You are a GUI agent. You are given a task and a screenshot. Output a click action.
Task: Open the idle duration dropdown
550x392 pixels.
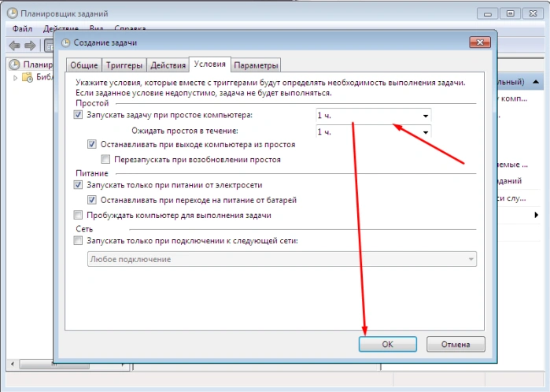(x=374, y=116)
